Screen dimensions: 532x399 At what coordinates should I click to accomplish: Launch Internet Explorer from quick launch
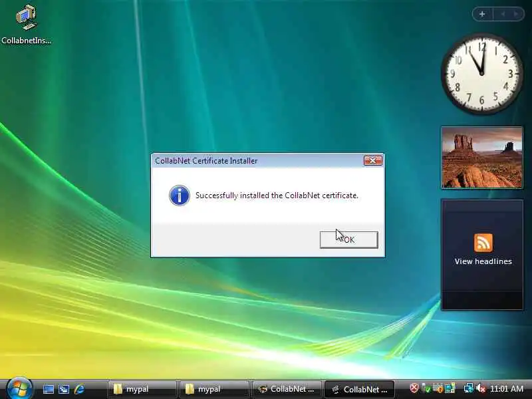click(x=79, y=389)
